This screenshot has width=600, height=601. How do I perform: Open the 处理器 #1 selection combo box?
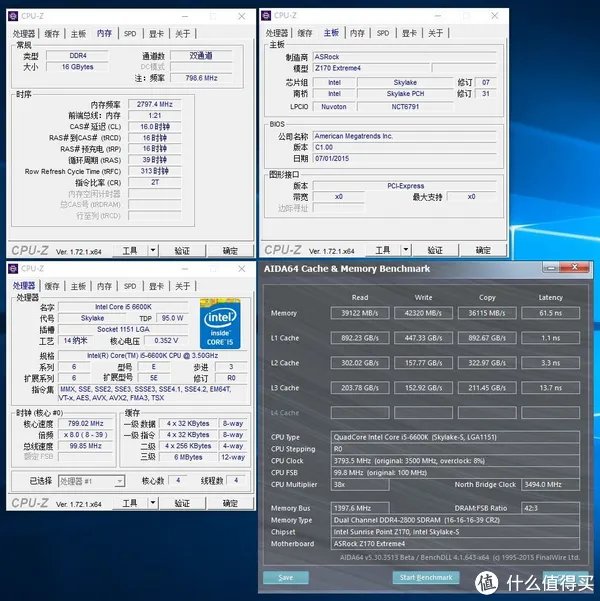click(x=89, y=481)
